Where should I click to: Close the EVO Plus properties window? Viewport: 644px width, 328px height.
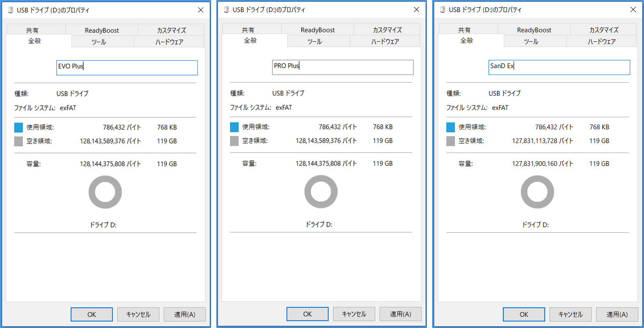(x=201, y=10)
